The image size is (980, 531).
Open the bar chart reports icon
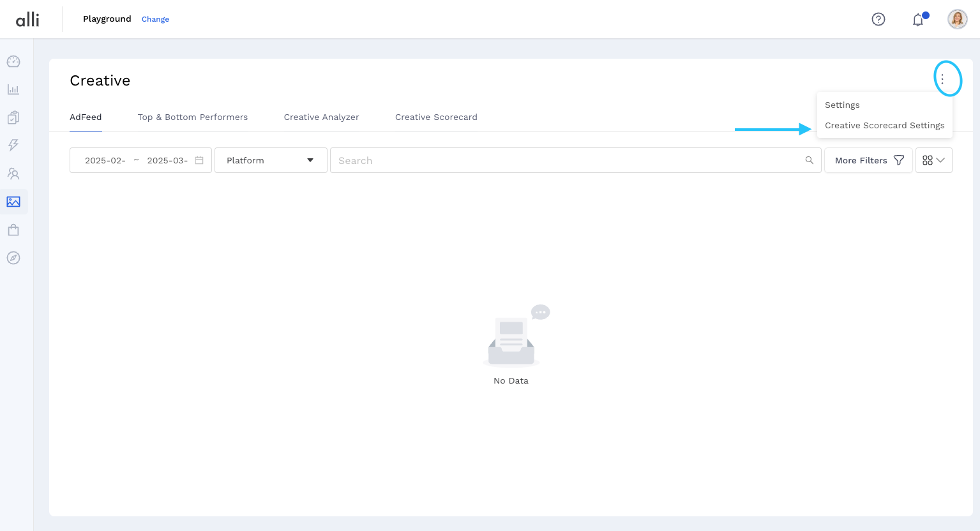pos(13,89)
